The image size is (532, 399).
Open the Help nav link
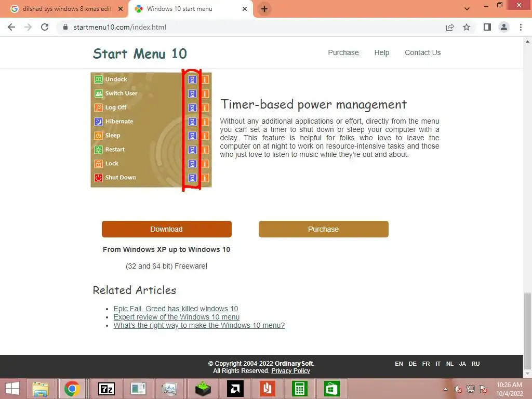(382, 52)
